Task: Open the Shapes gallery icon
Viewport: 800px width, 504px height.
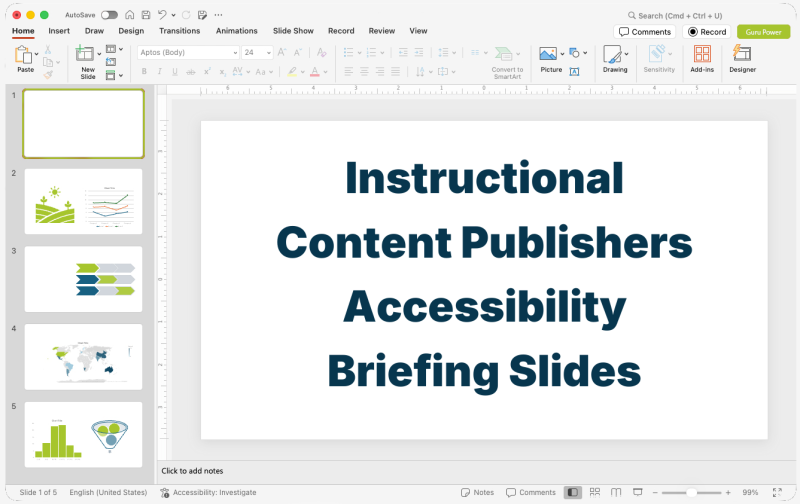Action: [574, 53]
